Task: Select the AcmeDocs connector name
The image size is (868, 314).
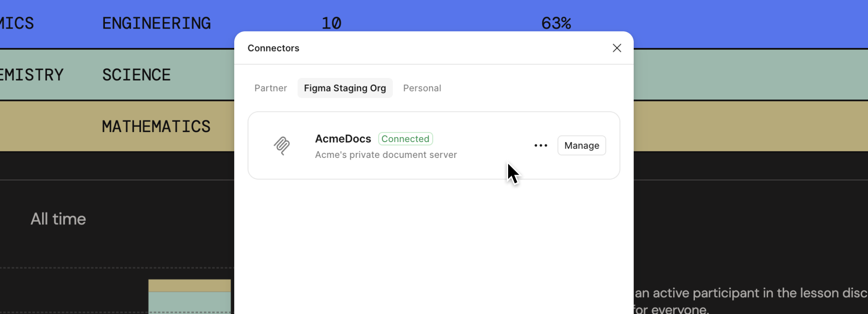Action: point(343,139)
